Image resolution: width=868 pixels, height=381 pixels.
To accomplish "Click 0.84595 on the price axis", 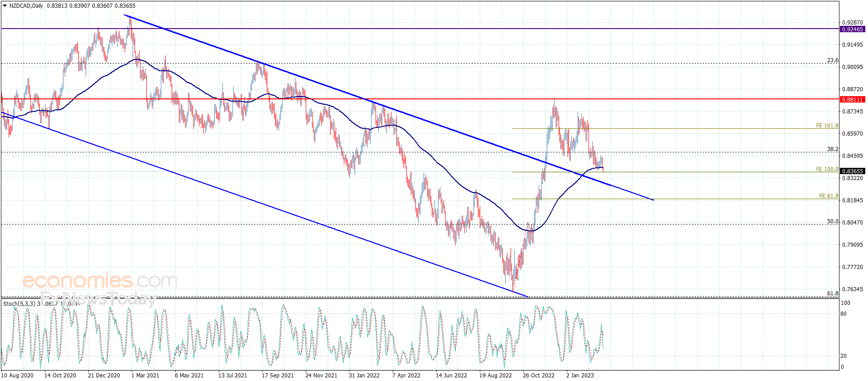I will 852,156.
